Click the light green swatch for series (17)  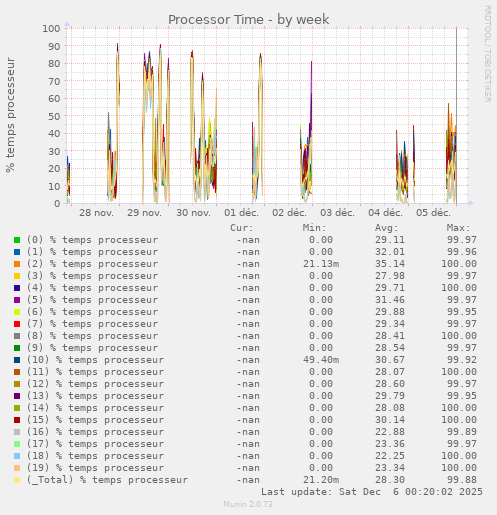coord(17,444)
